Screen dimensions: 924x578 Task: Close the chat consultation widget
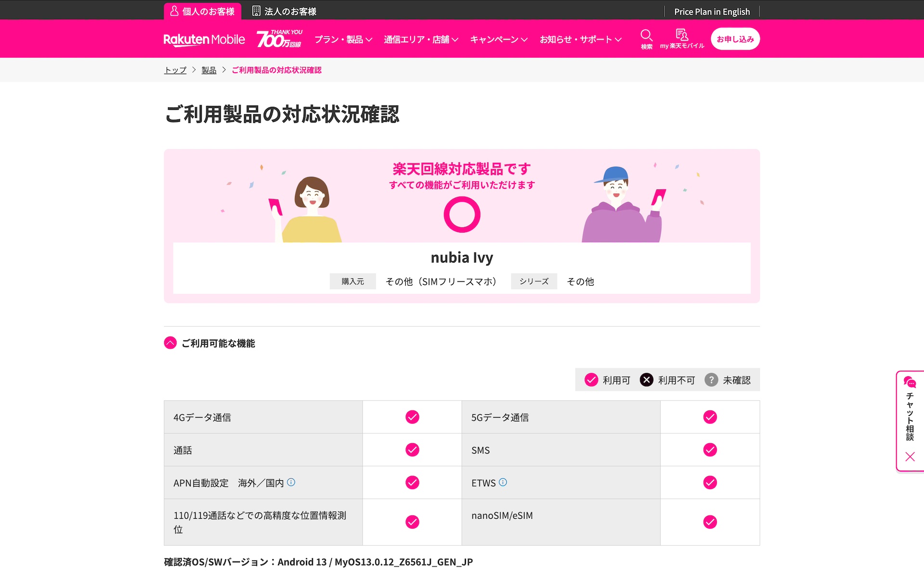coord(910,457)
